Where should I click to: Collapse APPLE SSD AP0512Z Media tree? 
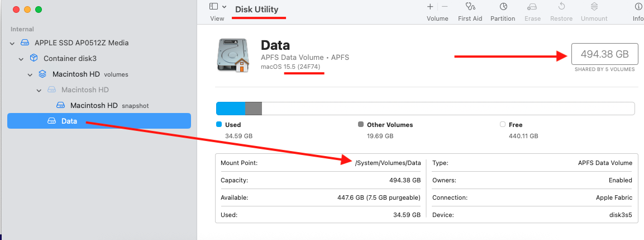tap(12, 43)
